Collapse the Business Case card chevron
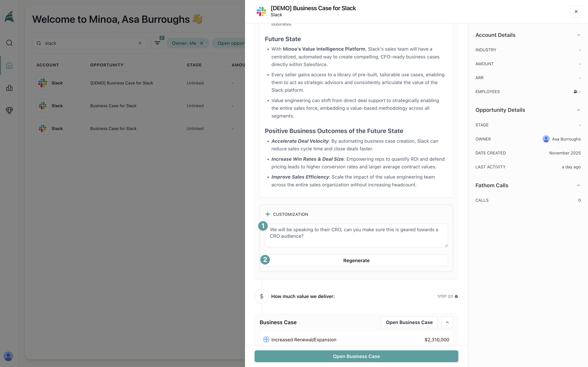This screenshot has width=588, height=367. (x=447, y=322)
